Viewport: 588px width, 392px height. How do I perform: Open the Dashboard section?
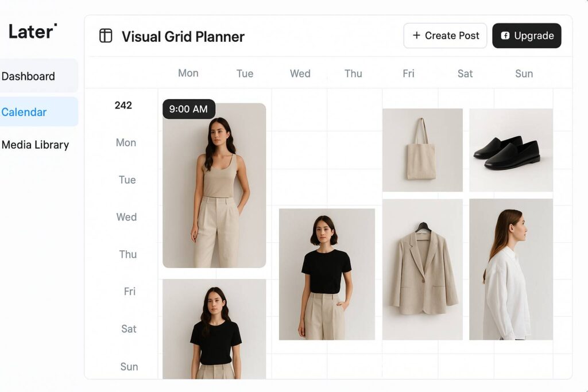pyautogui.click(x=38, y=76)
